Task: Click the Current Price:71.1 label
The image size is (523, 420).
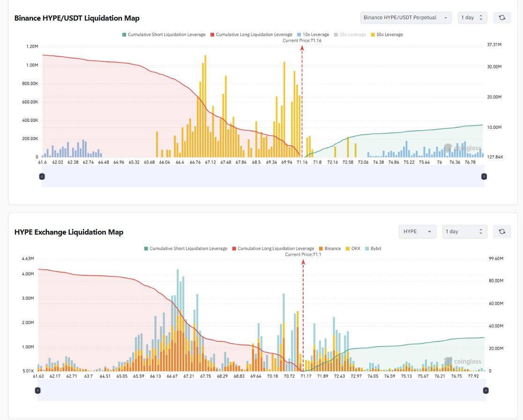Action: (303, 255)
